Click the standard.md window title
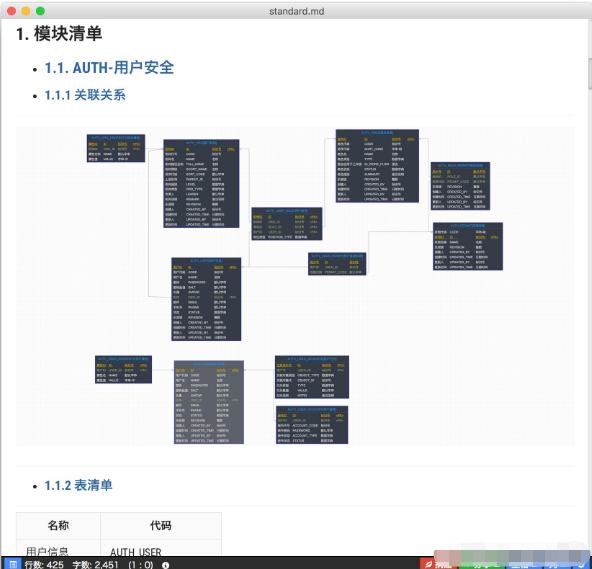 (x=296, y=11)
